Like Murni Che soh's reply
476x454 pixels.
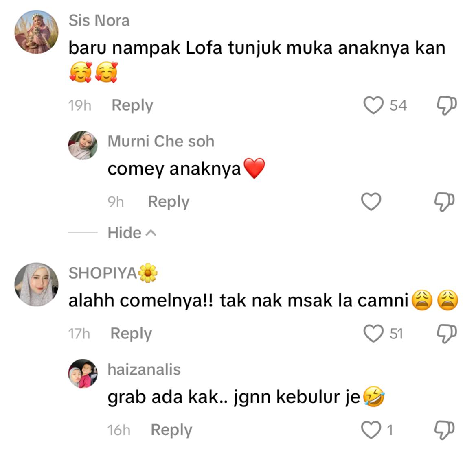[371, 202]
